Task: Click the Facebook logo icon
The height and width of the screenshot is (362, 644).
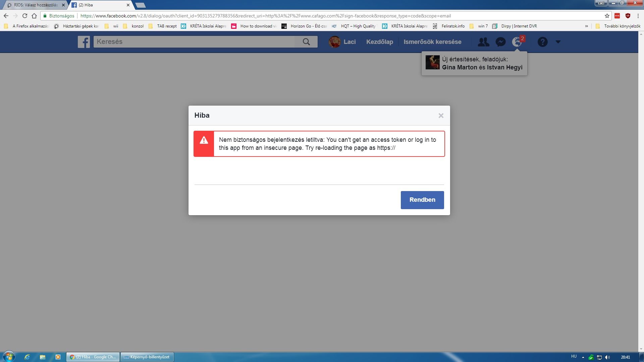Action: pyautogui.click(x=84, y=42)
